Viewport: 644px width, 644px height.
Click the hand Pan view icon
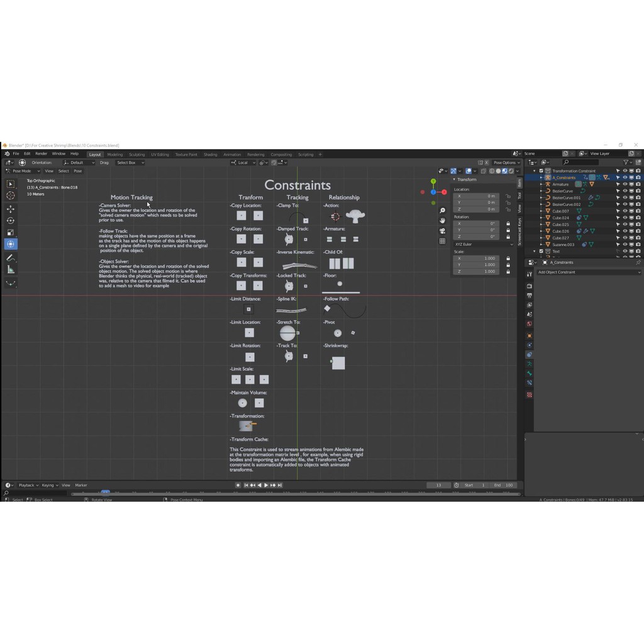coord(443,221)
